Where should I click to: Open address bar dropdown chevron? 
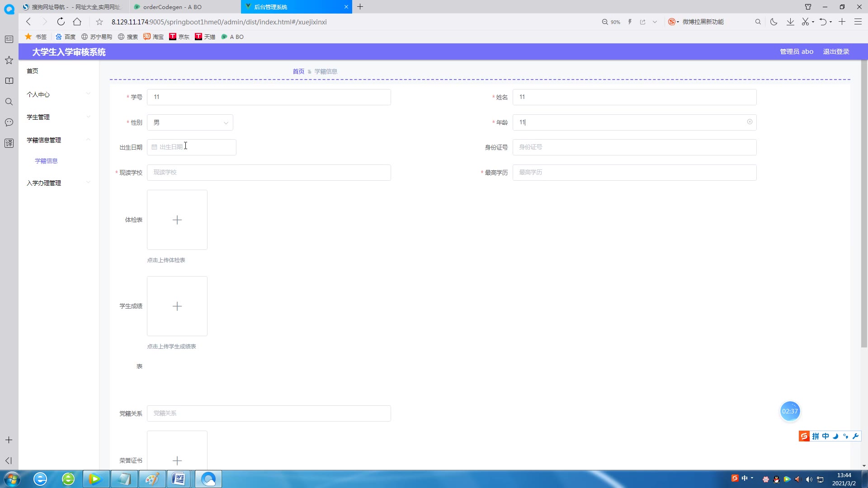tap(655, 22)
